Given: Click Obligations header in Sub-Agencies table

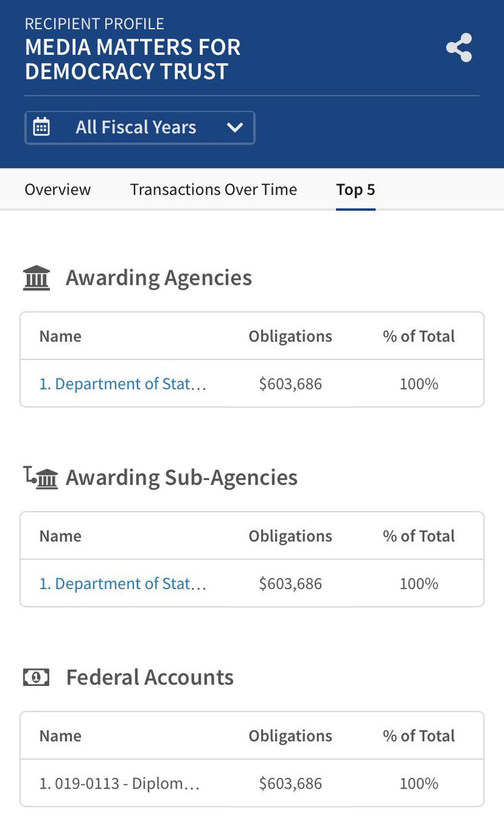Looking at the screenshot, I should [x=290, y=536].
